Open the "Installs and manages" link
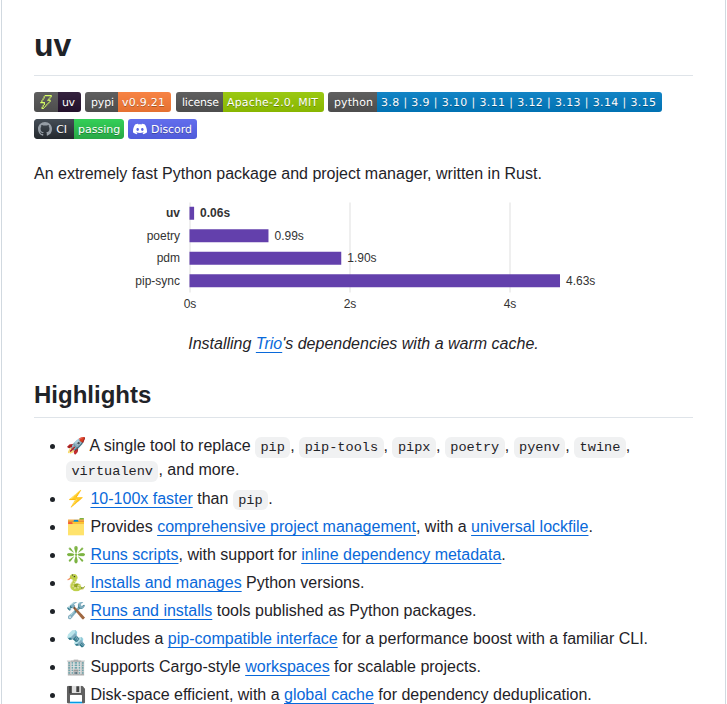This screenshot has width=727, height=704. pyautogui.click(x=166, y=582)
